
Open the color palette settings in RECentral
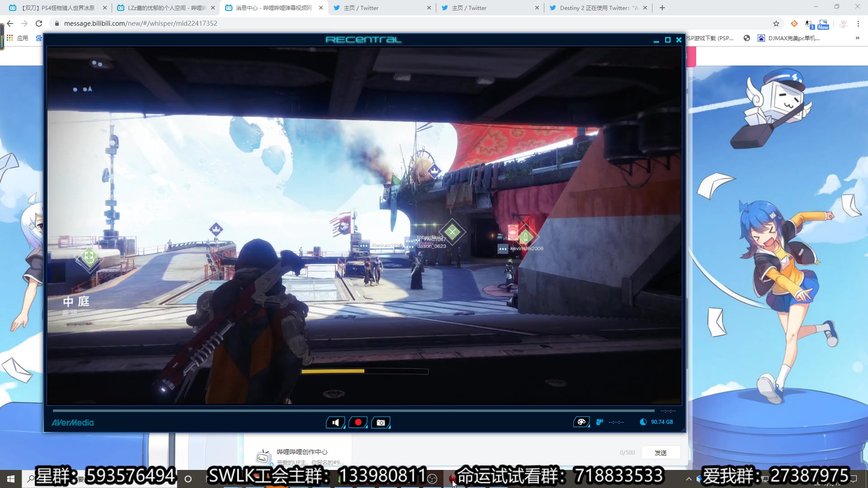click(x=581, y=422)
